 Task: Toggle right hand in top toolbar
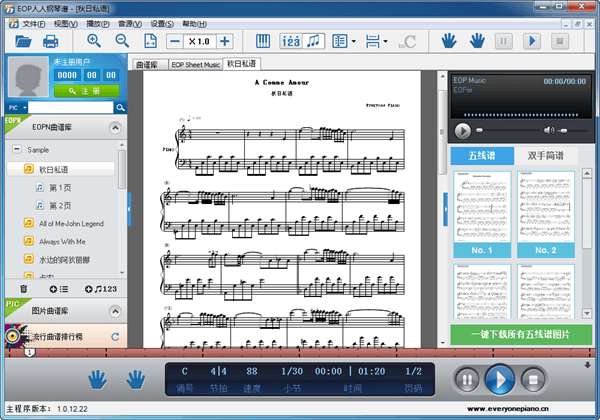pyautogui.click(x=477, y=41)
